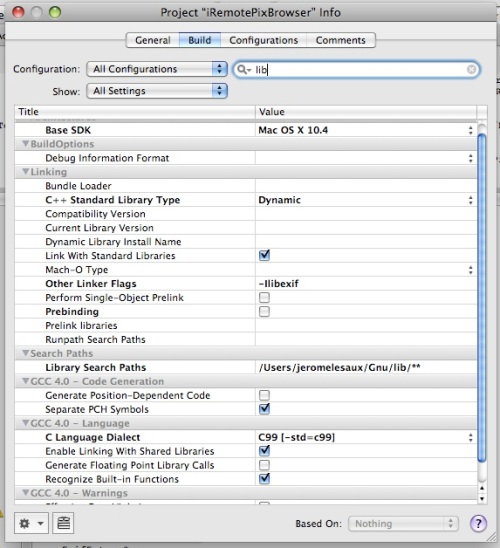Viewport: 500px width, 548px height.
Task: Zoom the window with green button
Action: point(55,12)
